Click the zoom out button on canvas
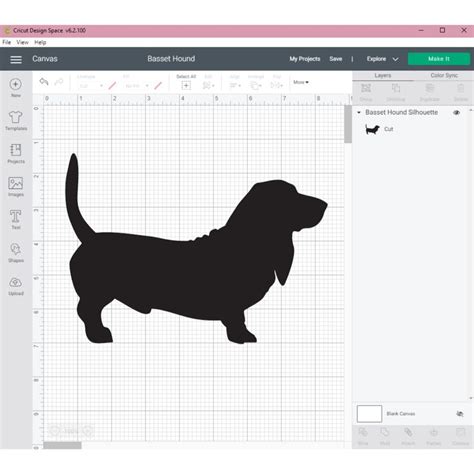The height and width of the screenshot is (474, 474). tap(55, 431)
